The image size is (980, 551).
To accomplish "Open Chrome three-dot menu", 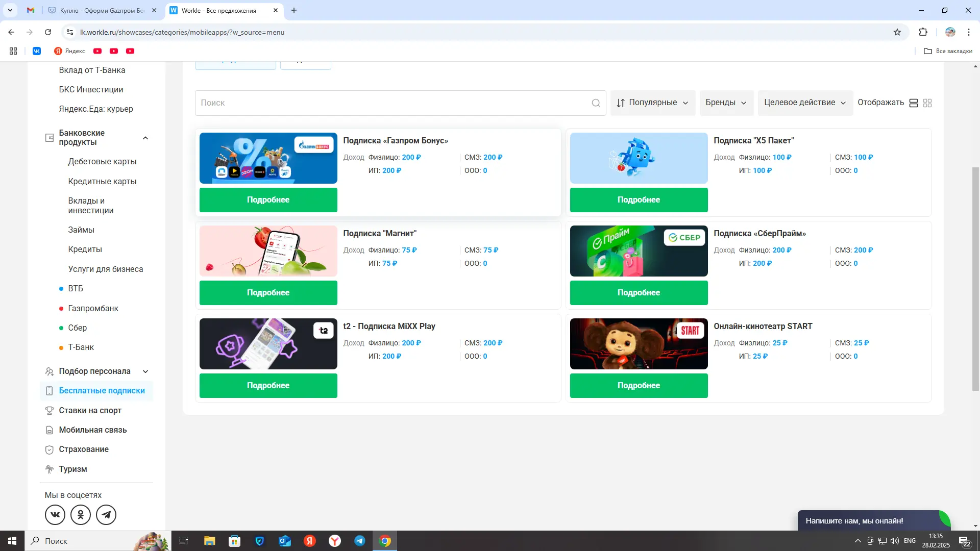I will (x=969, y=32).
